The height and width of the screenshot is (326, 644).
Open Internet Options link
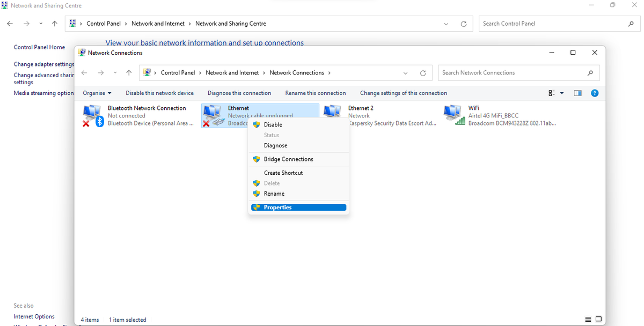(x=34, y=316)
